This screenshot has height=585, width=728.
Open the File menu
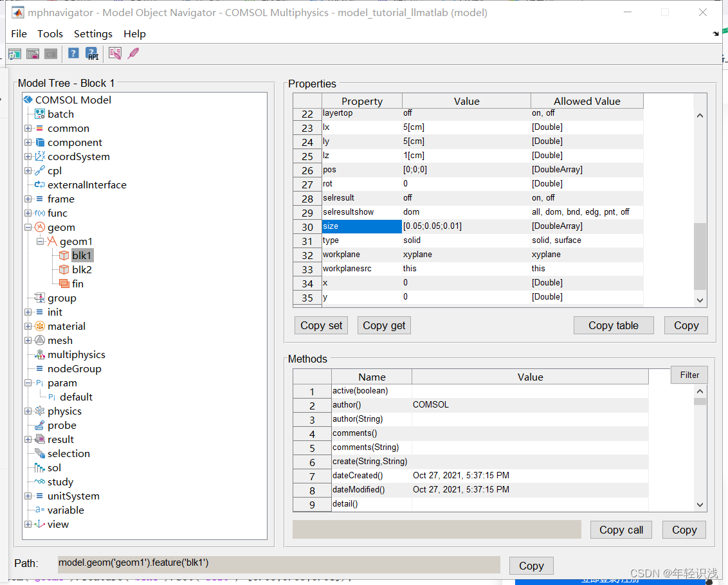coord(19,34)
